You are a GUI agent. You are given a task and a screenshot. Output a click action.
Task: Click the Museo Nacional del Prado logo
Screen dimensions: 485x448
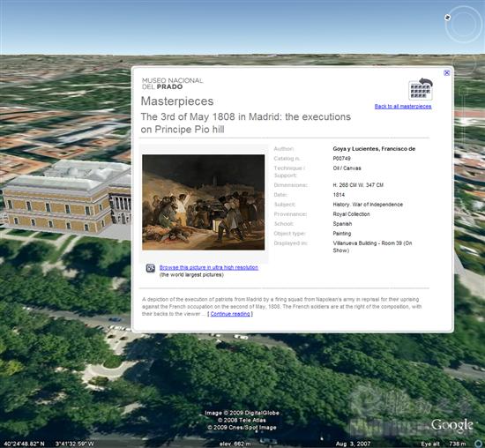click(x=172, y=84)
